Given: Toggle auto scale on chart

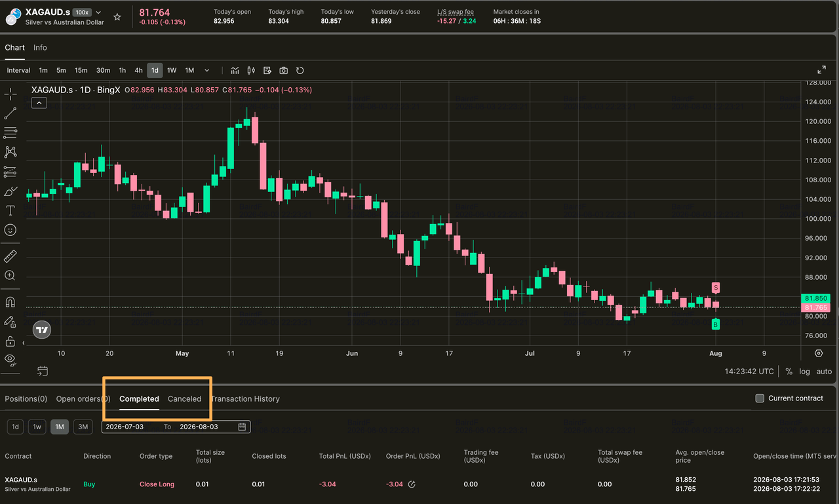Looking at the screenshot, I should pos(824,371).
